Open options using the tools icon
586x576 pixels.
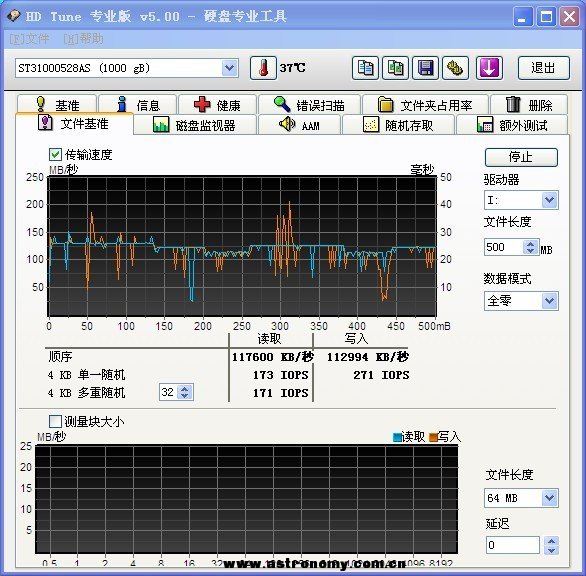tap(455, 68)
